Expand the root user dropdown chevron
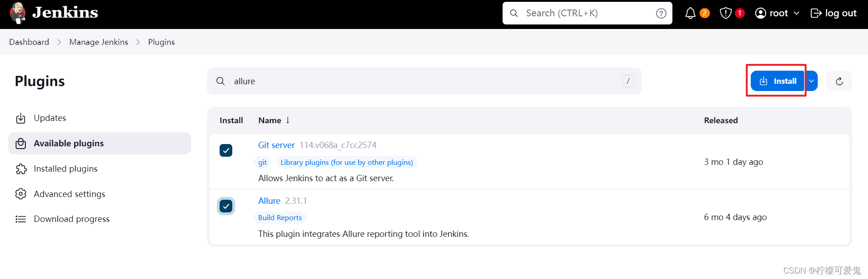This screenshot has height=279, width=868. (x=796, y=13)
